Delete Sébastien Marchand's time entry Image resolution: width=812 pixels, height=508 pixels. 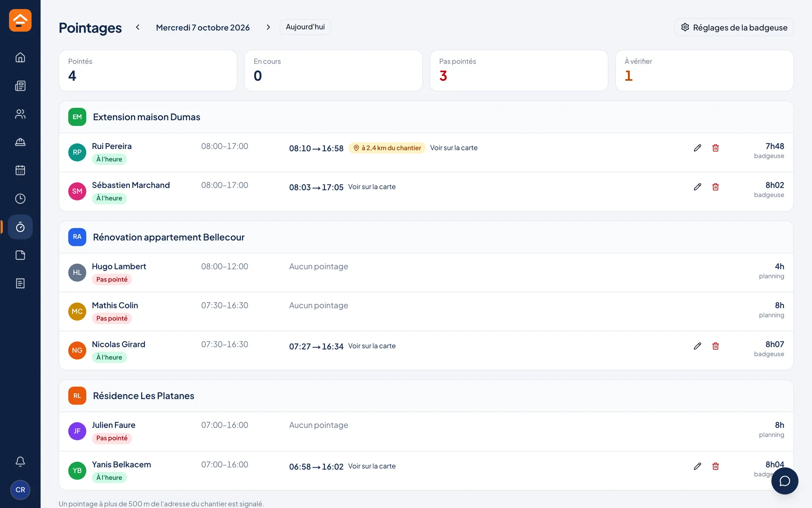click(715, 187)
